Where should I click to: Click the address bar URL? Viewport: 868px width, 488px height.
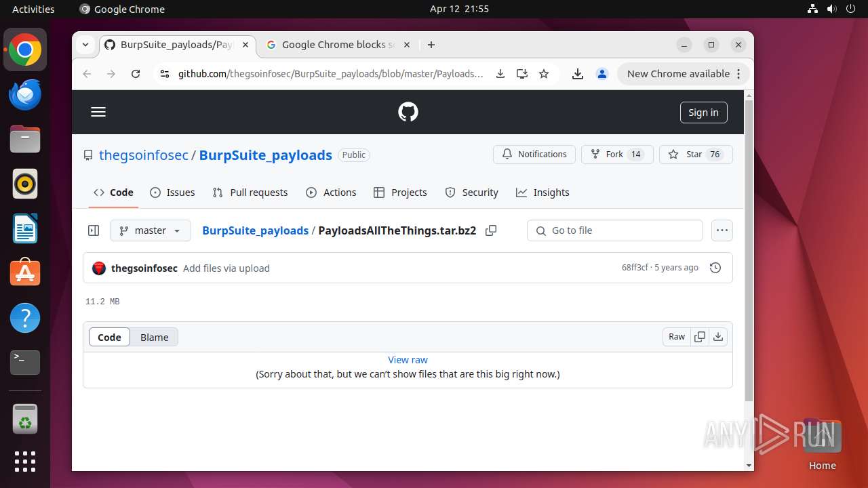(331, 74)
